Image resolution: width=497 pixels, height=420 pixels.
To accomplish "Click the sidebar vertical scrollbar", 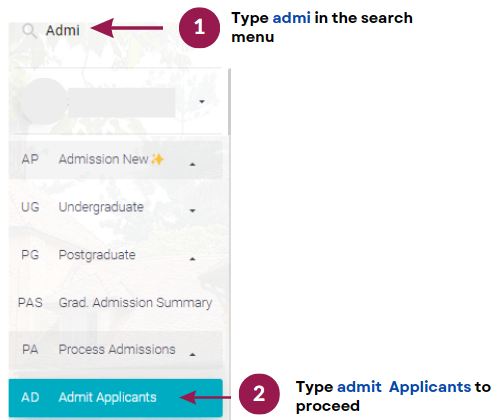I will 229,102.
